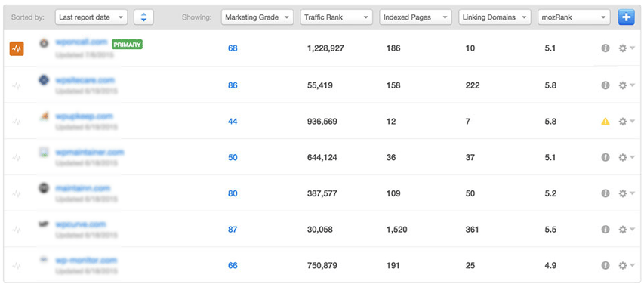
Task: Click the marketing grade 66 link
Action: [233, 266]
